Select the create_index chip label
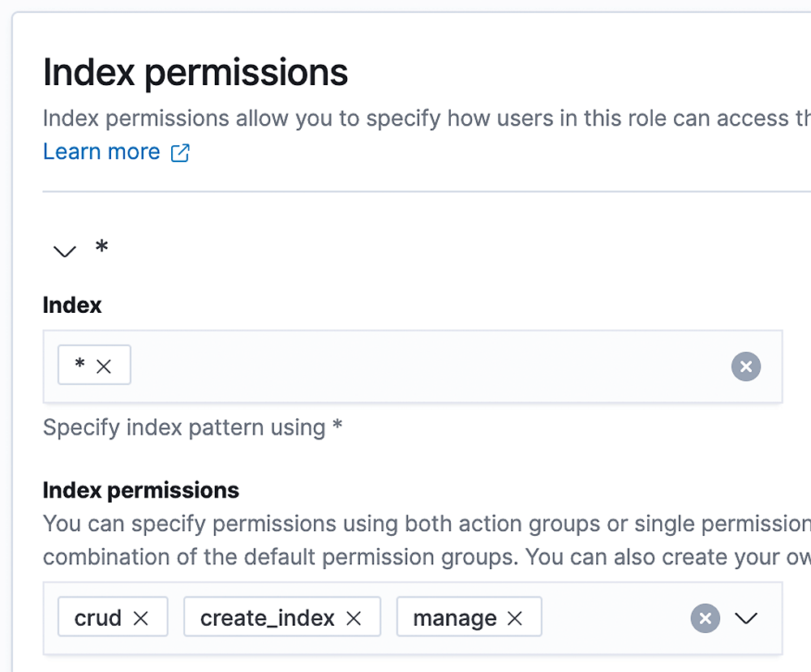Screen dimensions: 811x672 (x=267, y=618)
